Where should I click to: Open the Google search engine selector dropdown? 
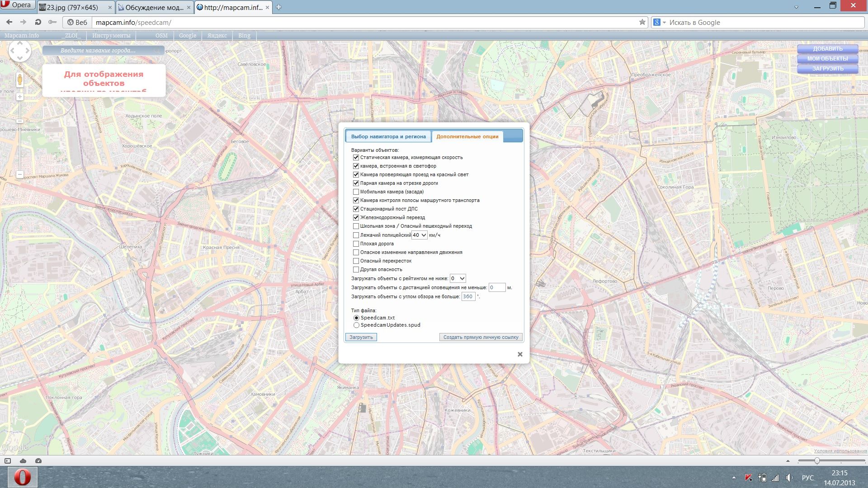[660, 22]
